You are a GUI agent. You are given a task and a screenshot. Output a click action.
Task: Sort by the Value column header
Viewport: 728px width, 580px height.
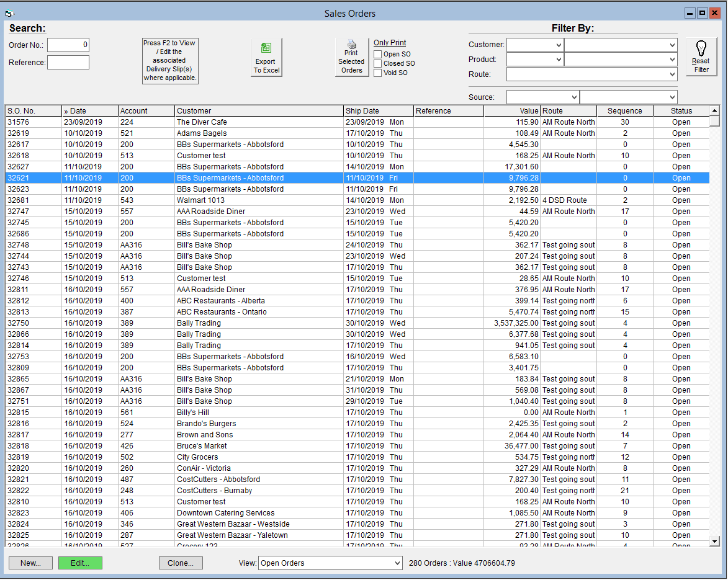[x=511, y=111]
